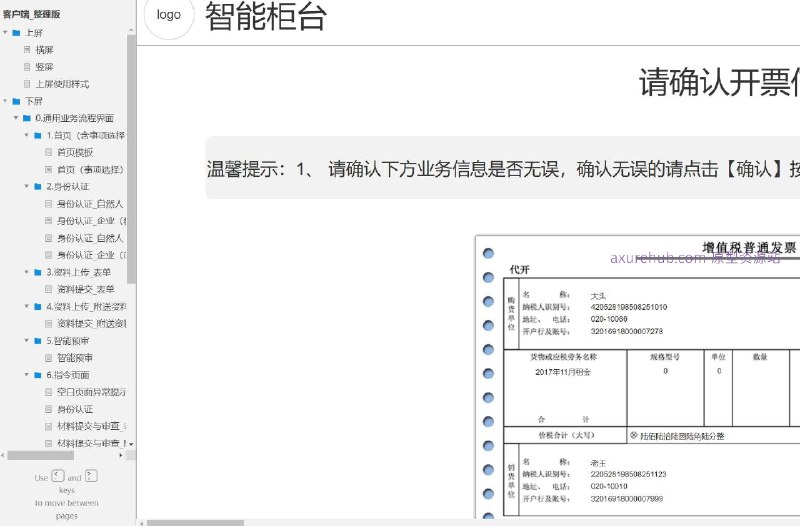Click taxpayer number 420528198508251010
Screen dimensions: 800x526
tap(629, 307)
